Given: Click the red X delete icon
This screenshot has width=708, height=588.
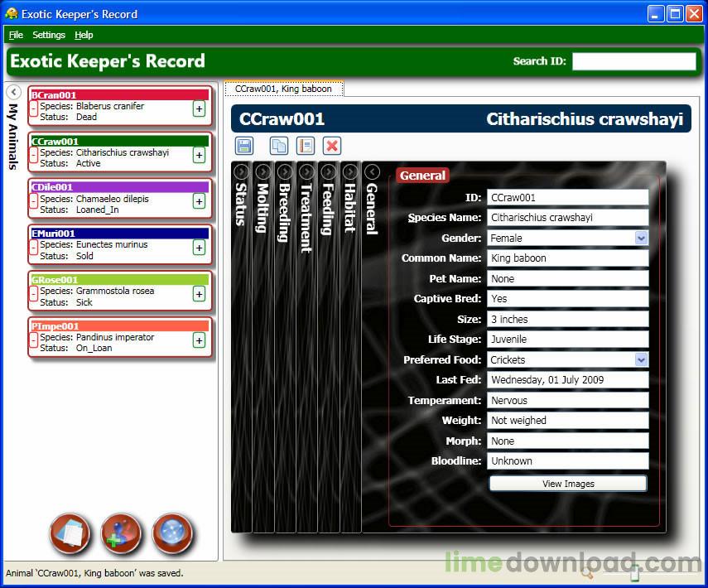Looking at the screenshot, I should [332, 146].
